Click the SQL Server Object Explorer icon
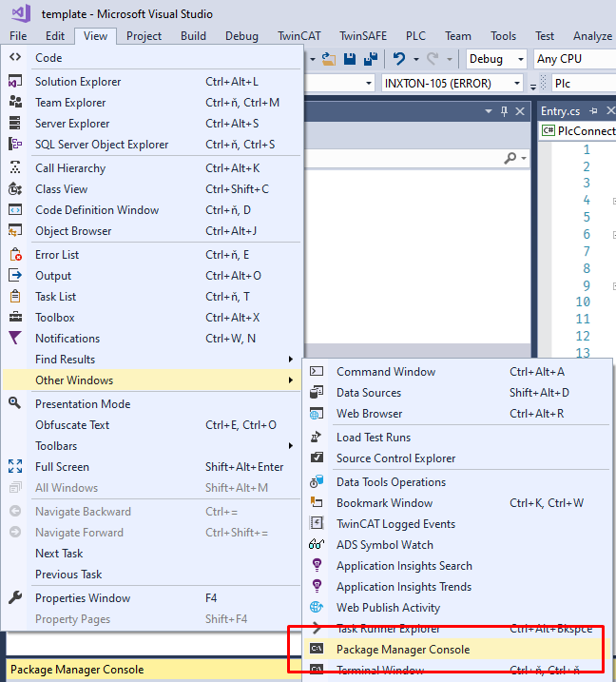This screenshot has width=616, height=682. click(15, 144)
